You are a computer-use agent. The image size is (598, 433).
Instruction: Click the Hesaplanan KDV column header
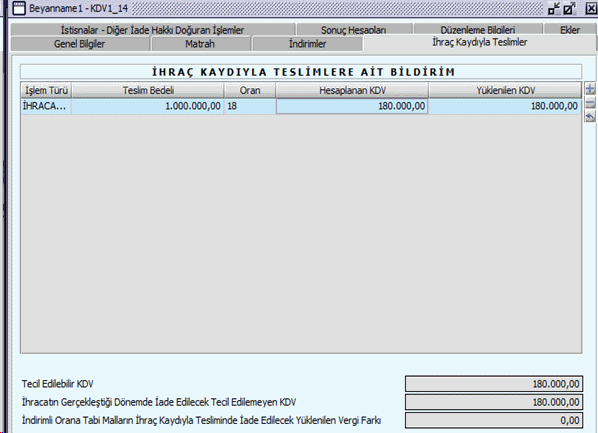click(x=352, y=90)
